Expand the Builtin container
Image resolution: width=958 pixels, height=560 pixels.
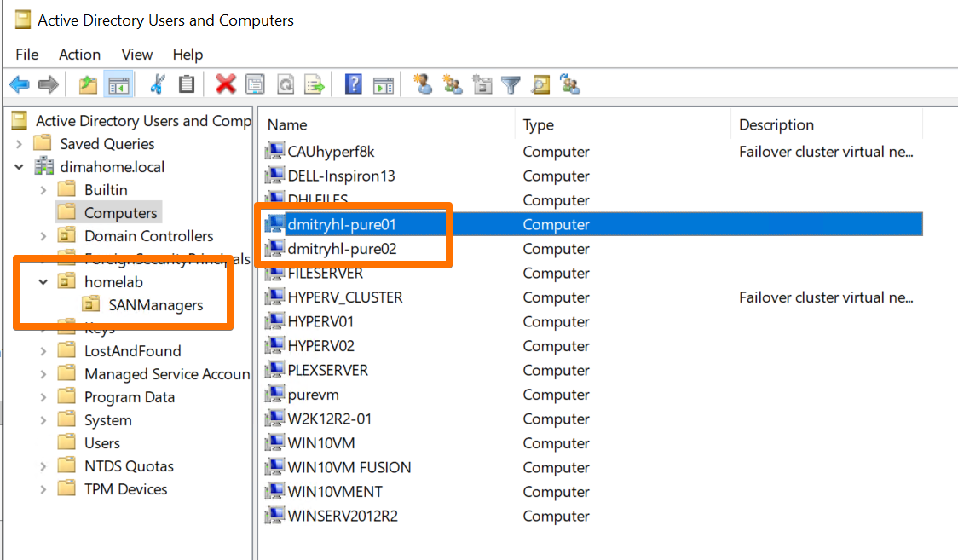pos(43,190)
